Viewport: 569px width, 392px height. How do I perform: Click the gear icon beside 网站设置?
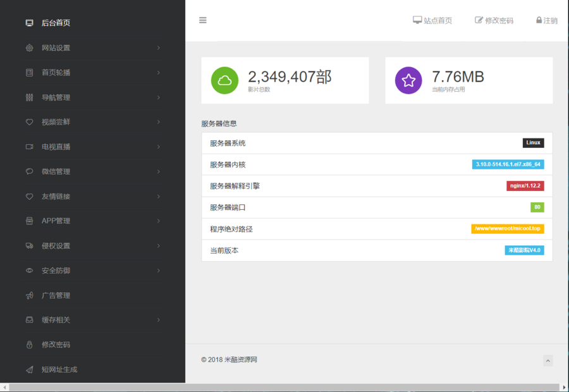point(29,48)
